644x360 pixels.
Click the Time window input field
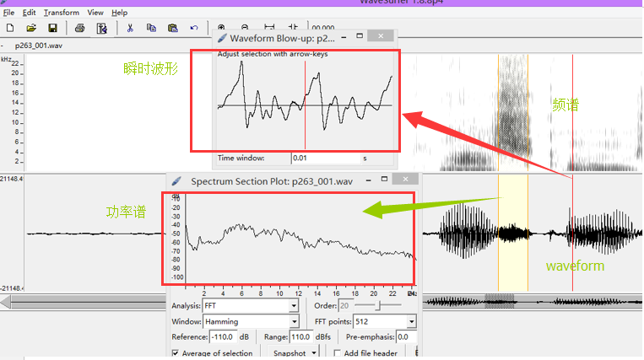tap(325, 158)
